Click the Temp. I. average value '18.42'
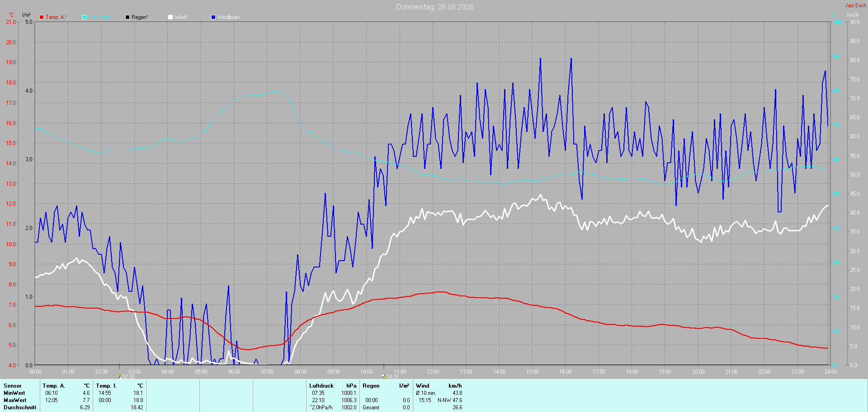This screenshot has width=868, height=412. click(137, 407)
